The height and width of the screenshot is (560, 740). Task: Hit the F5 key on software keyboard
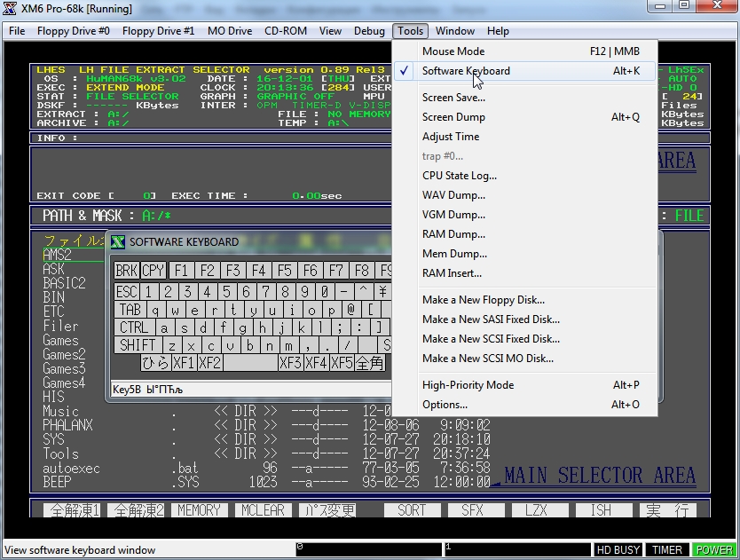(x=285, y=271)
